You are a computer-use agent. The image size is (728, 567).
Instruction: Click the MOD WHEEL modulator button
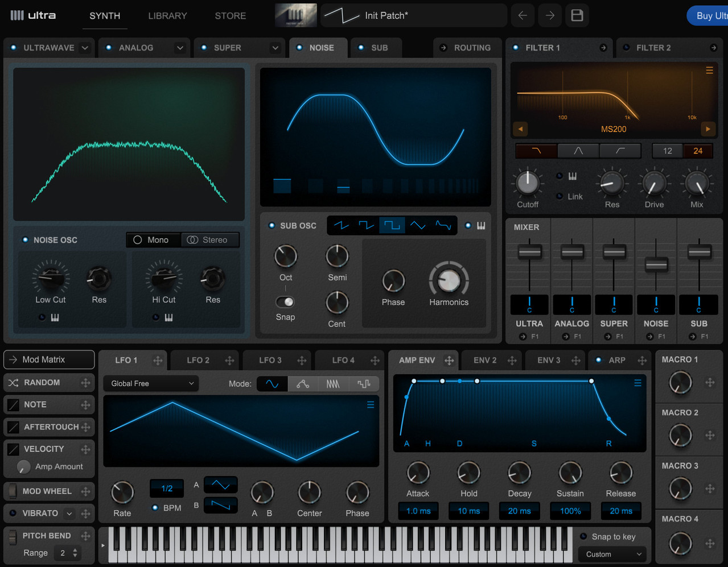49,491
